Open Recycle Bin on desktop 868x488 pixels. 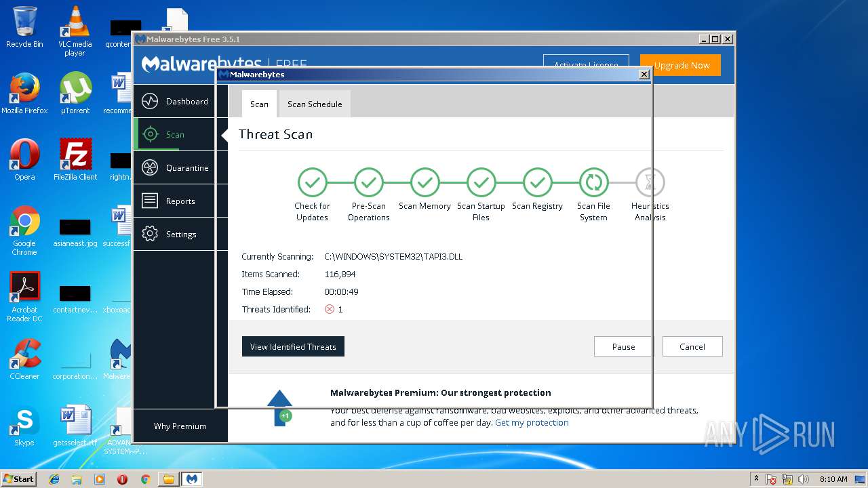(x=24, y=27)
